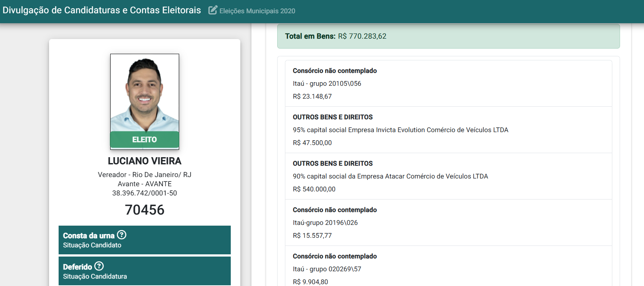Click party text Avante - AVANTE
The height and width of the screenshot is (286, 644).
[x=145, y=184]
